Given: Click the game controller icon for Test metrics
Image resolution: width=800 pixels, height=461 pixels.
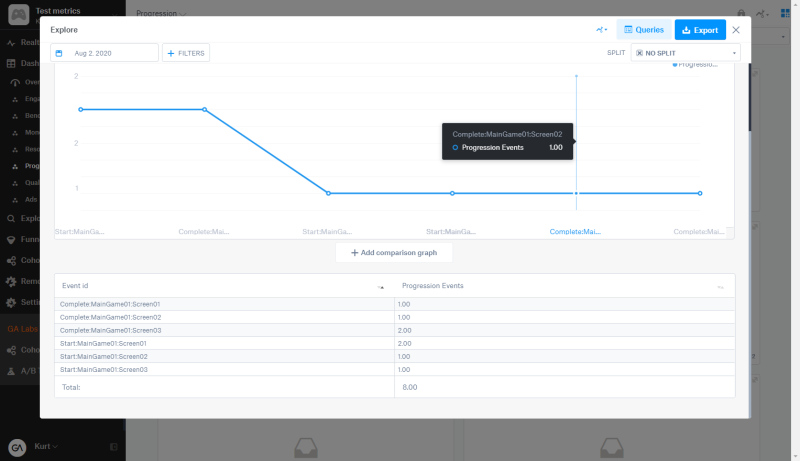Looking at the screenshot, I should pyautogui.click(x=18, y=14).
